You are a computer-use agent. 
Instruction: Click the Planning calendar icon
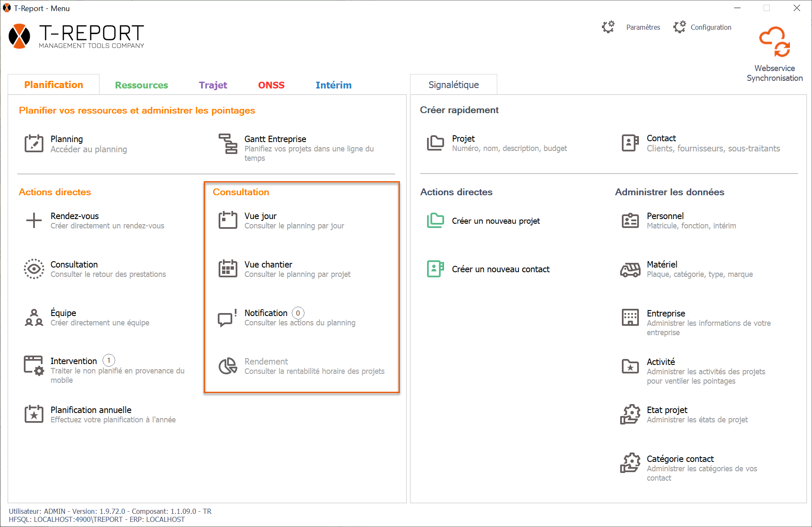[x=34, y=143]
